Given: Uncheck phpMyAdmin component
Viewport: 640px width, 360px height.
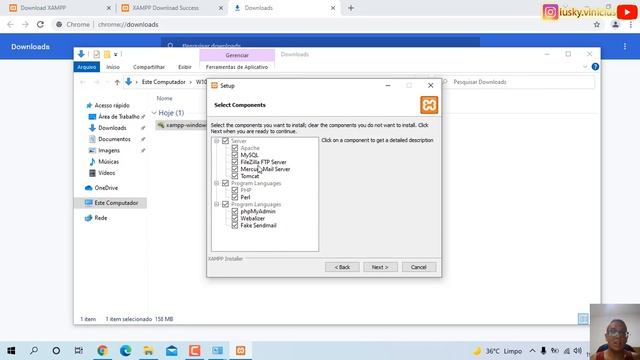Looking at the screenshot, I should pyautogui.click(x=235, y=211).
